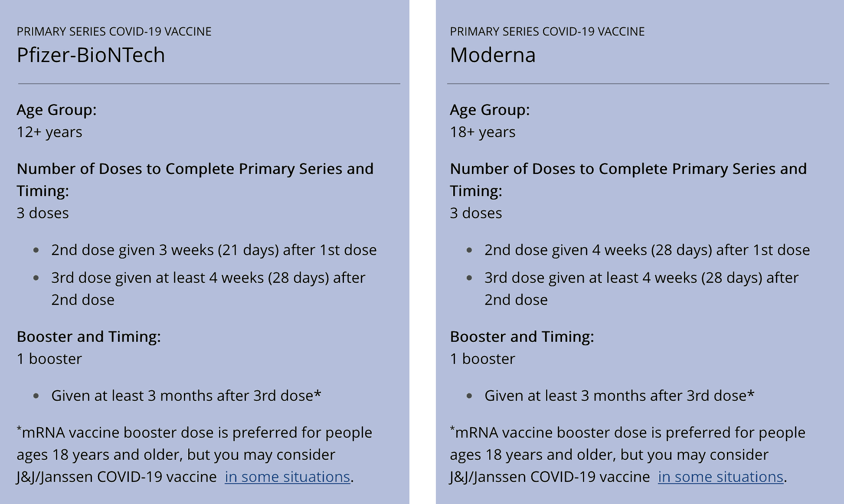Click Pfizer 'Age Group:' label
Image resolution: width=844 pixels, height=504 pixels.
(x=56, y=110)
